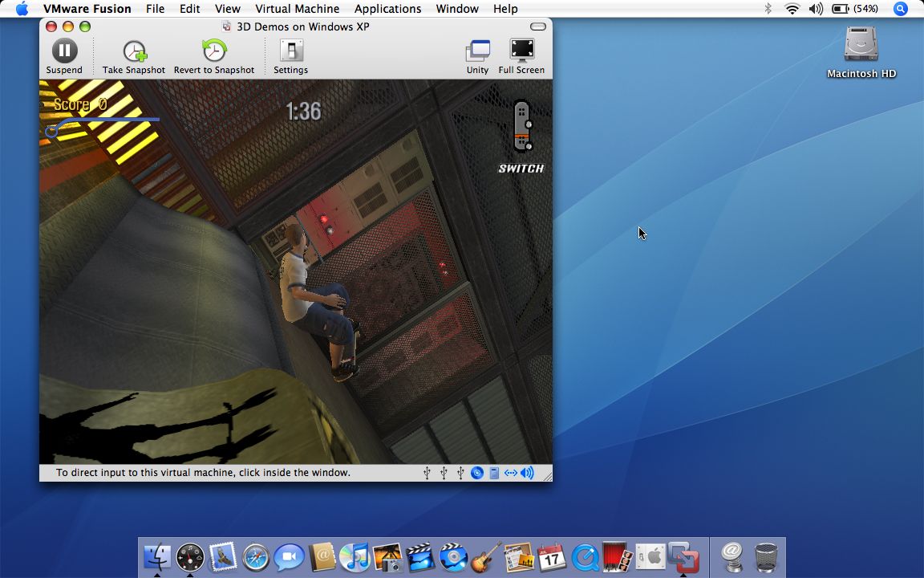Open the Window menu
Image resolution: width=924 pixels, height=578 pixels.
point(457,9)
